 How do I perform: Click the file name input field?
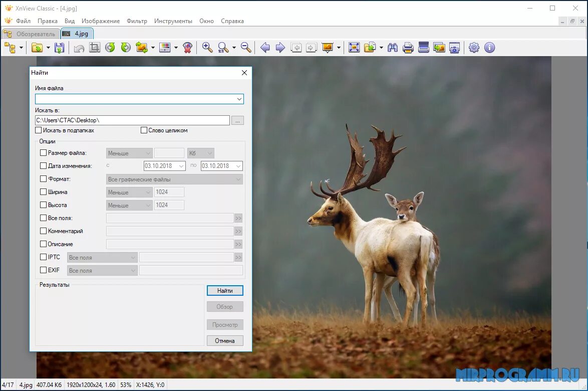click(x=135, y=99)
